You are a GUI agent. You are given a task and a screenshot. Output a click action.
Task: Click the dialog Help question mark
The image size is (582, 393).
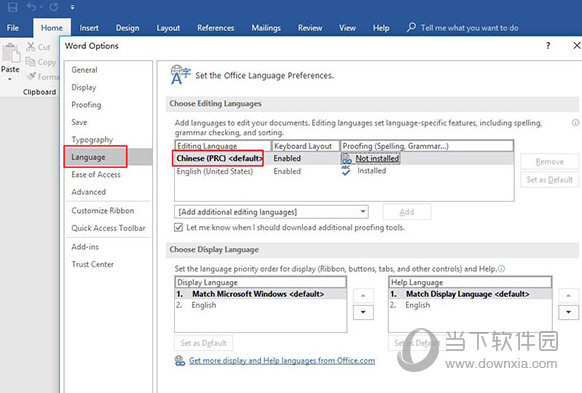pyautogui.click(x=548, y=46)
